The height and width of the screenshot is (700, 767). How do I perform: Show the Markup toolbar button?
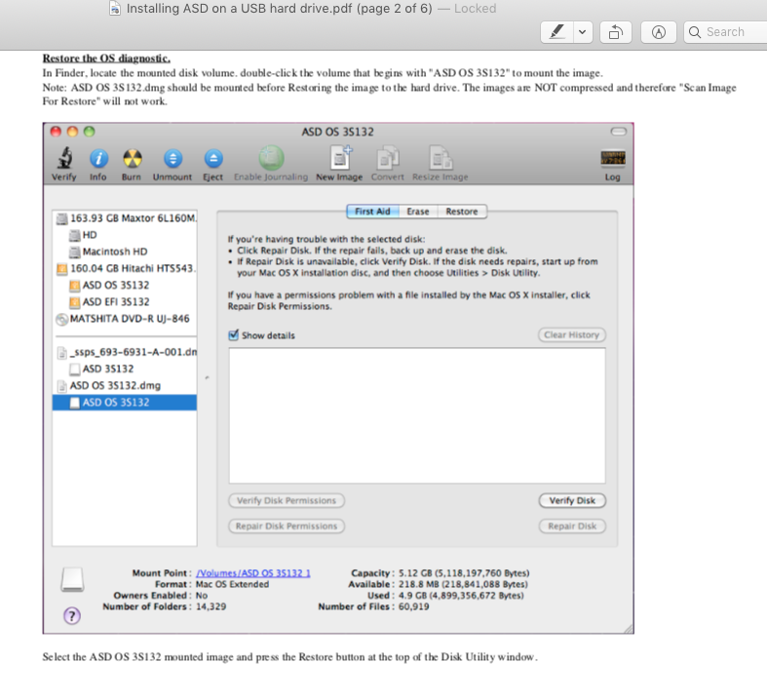pos(659,32)
